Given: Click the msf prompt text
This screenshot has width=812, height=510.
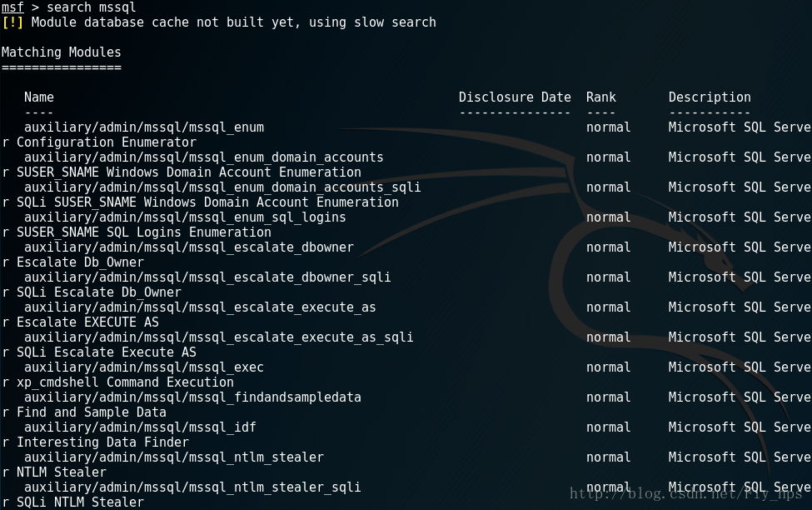Looking at the screenshot, I should pos(12,7).
